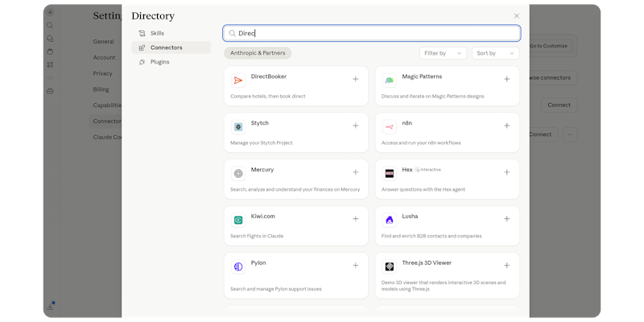Click 'Manage your Stytch Project' text

click(x=262, y=143)
